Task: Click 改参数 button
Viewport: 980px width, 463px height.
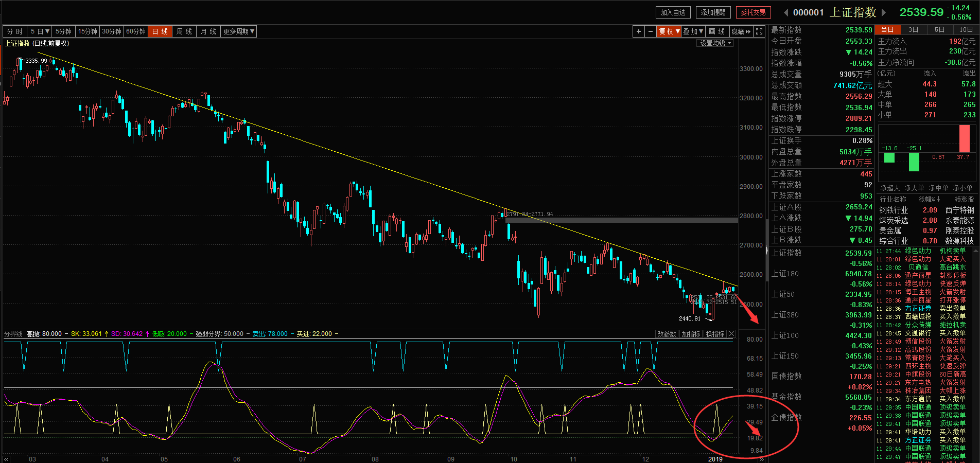Action: (x=667, y=334)
